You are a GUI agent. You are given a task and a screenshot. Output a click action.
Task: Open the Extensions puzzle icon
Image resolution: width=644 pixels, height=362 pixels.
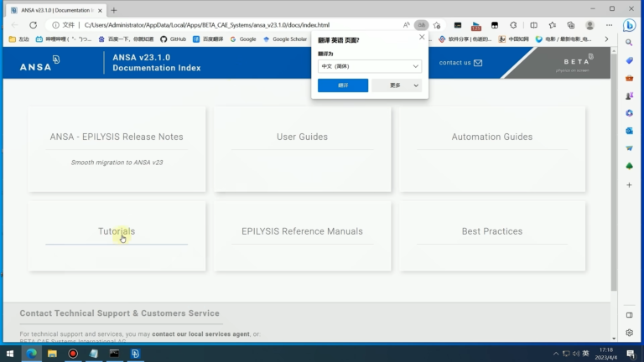[513, 25]
